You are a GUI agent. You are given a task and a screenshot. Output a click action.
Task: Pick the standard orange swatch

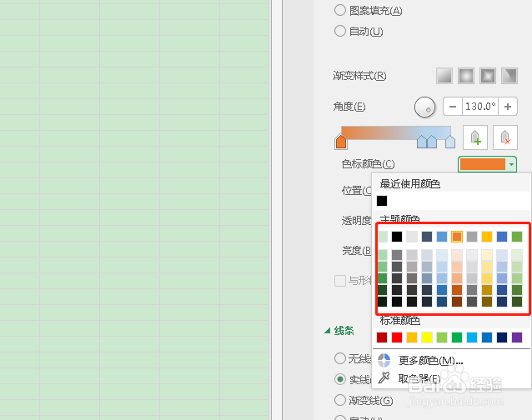(x=412, y=337)
